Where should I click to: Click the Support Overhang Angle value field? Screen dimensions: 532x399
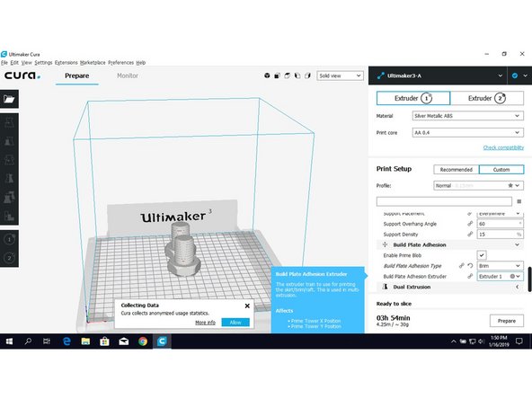coord(500,224)
